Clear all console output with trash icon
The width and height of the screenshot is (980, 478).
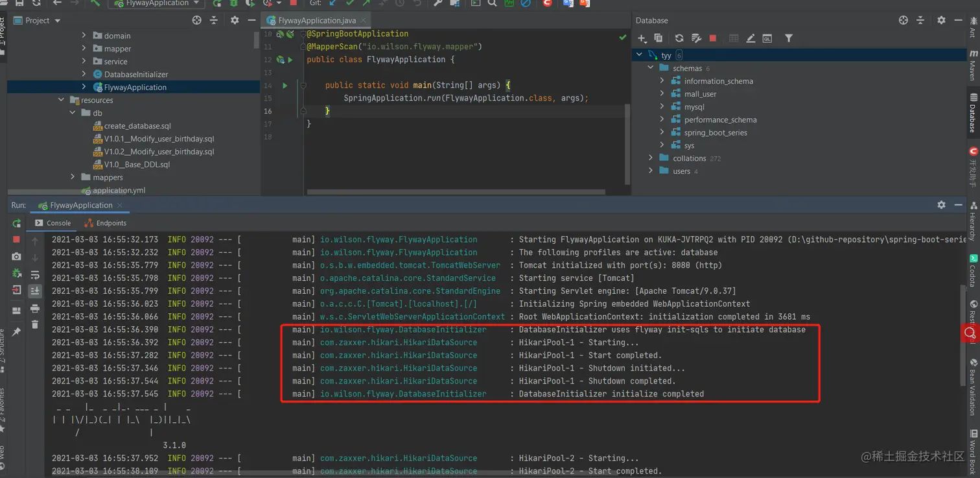pos(35,324)
